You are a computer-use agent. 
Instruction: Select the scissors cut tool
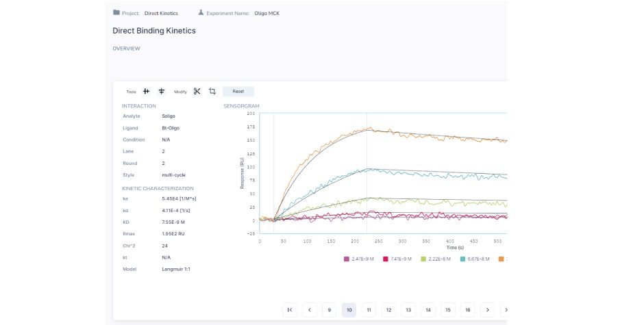(197, 91)
